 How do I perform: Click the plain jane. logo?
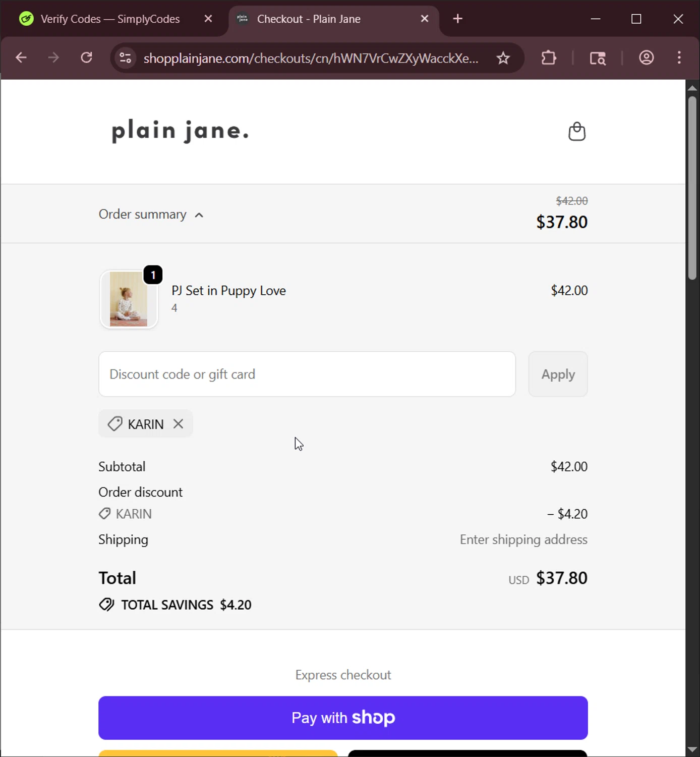coord(180,131)
